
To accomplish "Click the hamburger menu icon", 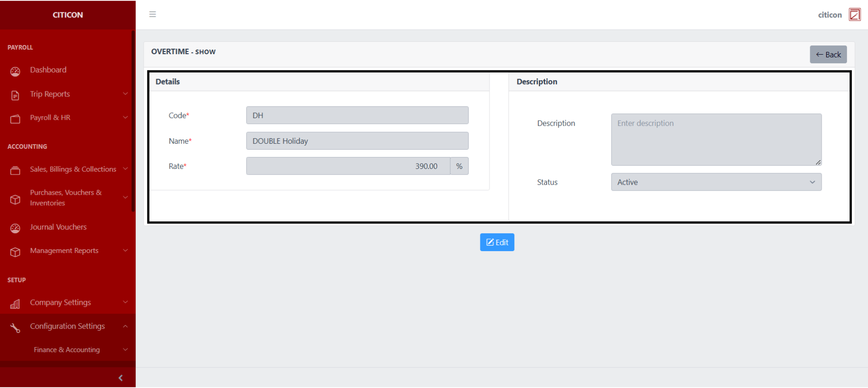I will pos(153,14).
